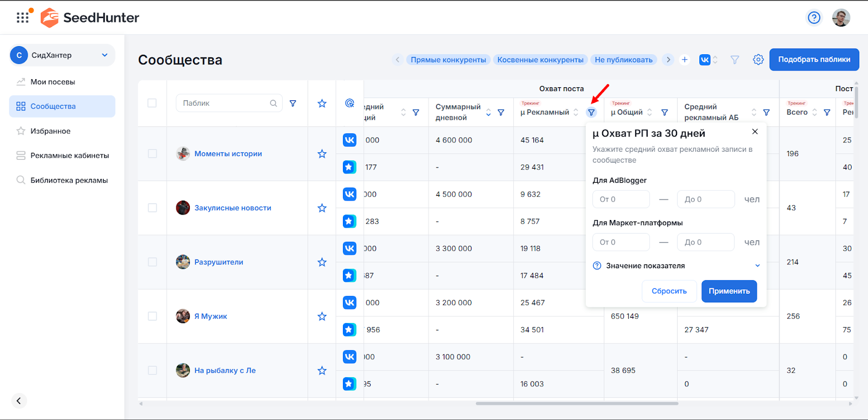Open Рекламные кабинеты in the sidebar

69,156
